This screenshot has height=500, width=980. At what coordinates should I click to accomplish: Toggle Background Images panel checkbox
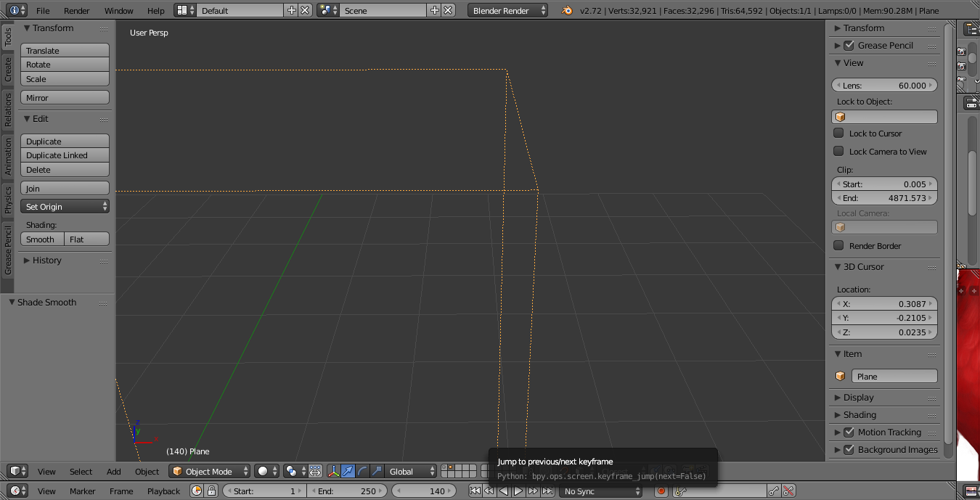(849, 449)
